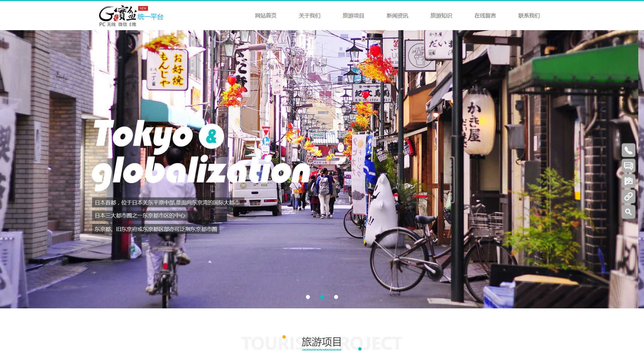Open the 网站首页 menu item
The width and height of the screenshot is (644, 362).
[x=266, y=16]
